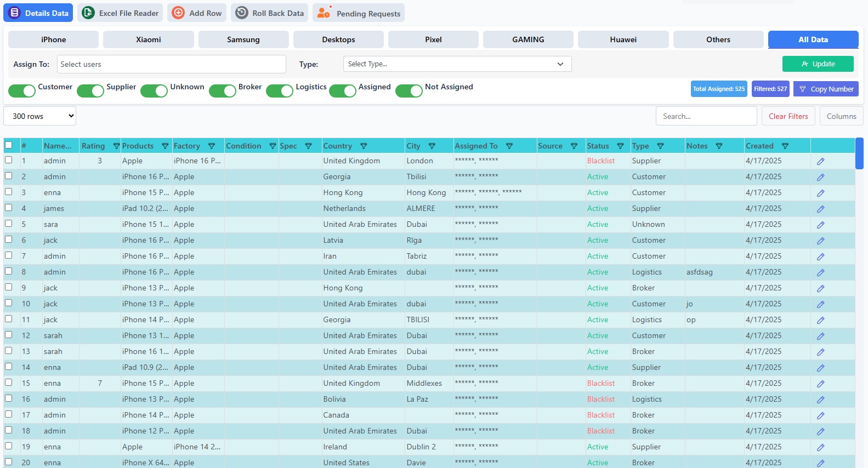
Task: Click Clear Filters
Action: click(x=788, y=116)
